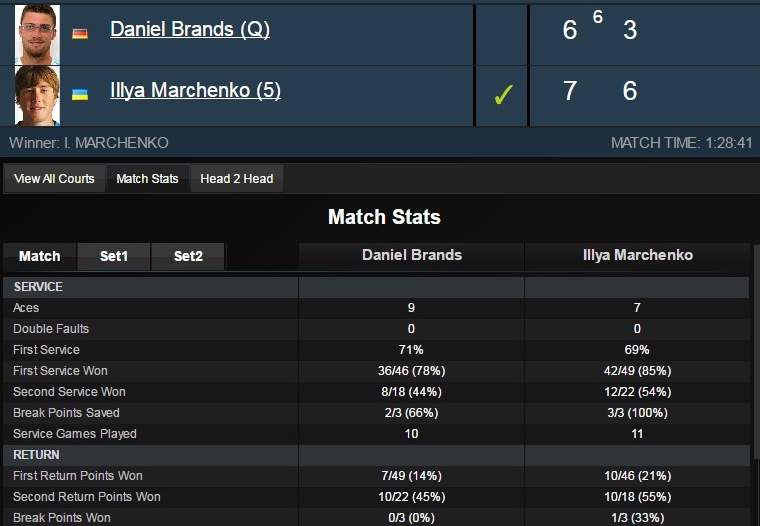Screen dimensions: 760x526
Task: Click the Ukrainian flag icon
Action: point(80,94)
